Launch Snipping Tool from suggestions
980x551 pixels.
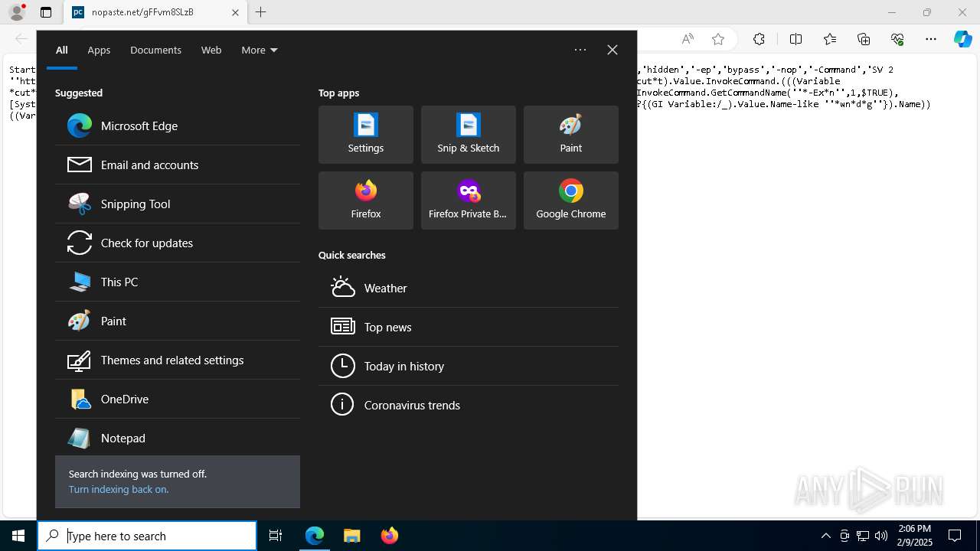(x=178, y=204)
